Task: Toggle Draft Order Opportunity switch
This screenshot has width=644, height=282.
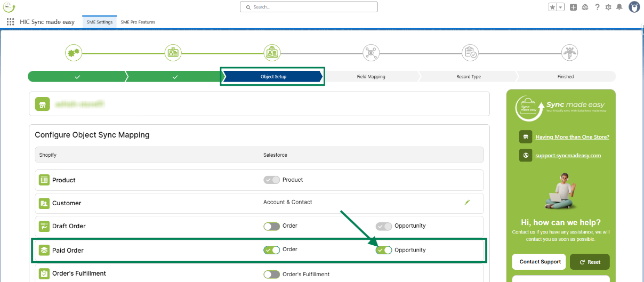Action: click(384, 226)
